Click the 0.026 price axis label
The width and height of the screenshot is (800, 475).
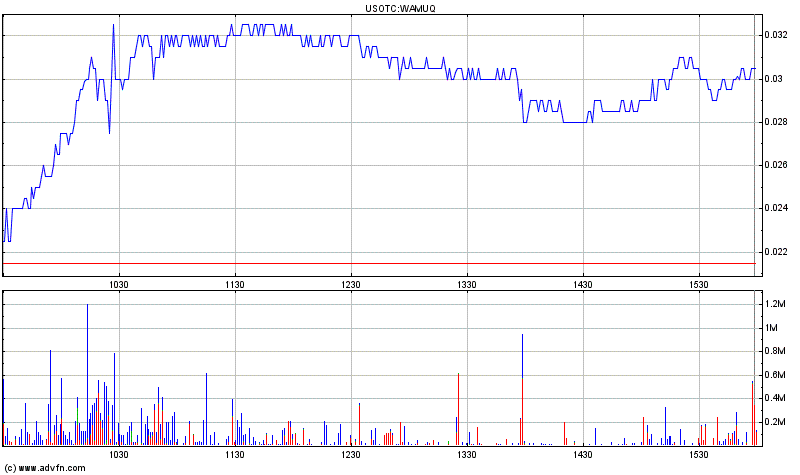point(776,165)
